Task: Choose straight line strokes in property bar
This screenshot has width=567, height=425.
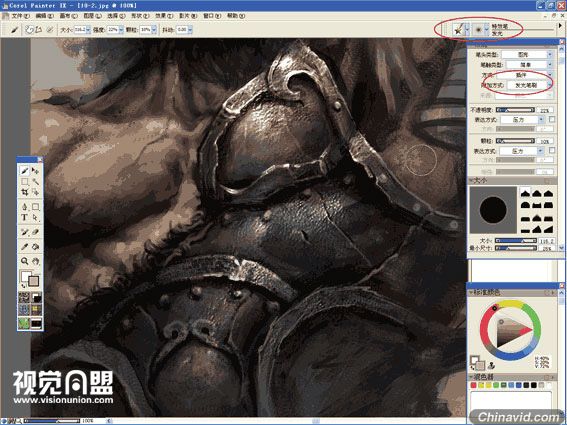Action: click(38, 30)
